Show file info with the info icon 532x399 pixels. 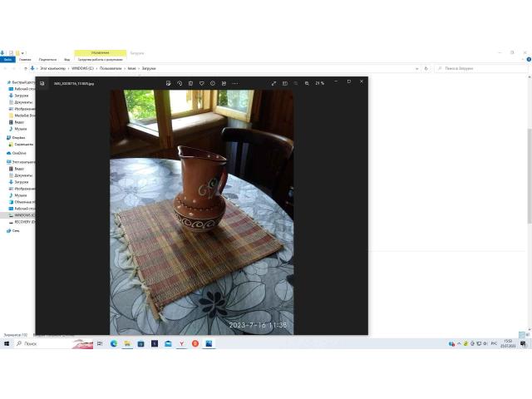click(x=213, y=83)
